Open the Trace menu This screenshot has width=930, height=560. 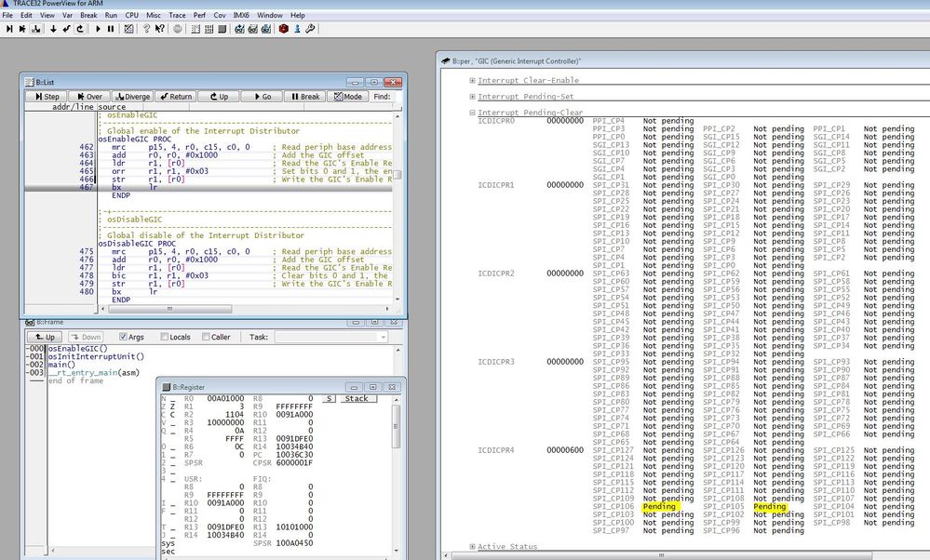(x=177, y=15)
